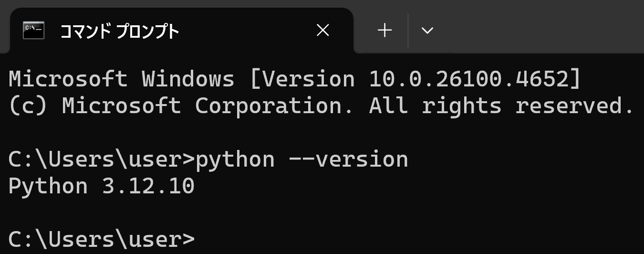Click the blank line below the copyright notice
Screen dimensions: 644x254
pos(322,133)
